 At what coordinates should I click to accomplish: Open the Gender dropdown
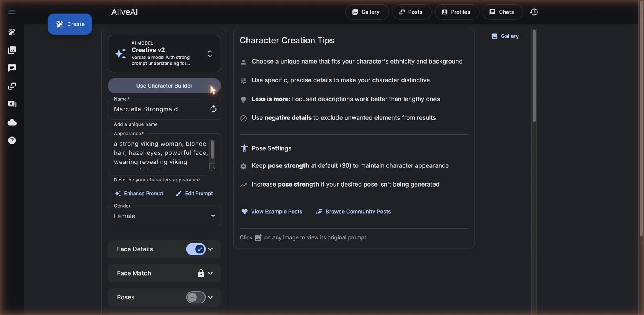point(164,216)
